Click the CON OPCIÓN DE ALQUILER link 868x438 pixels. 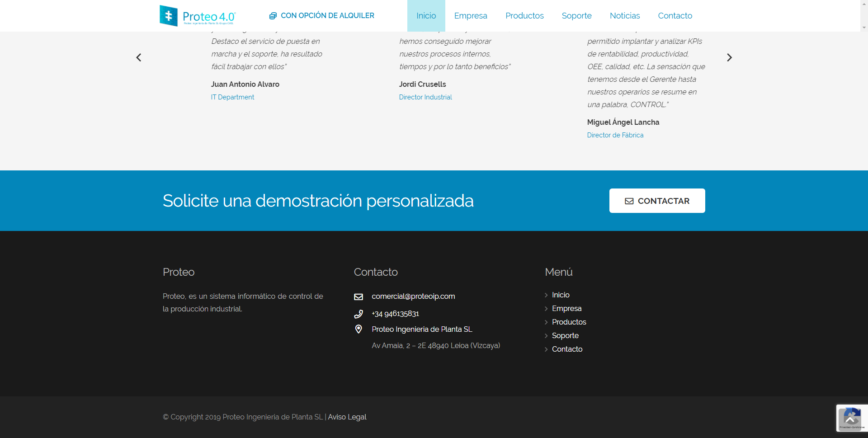pos(327,16)
